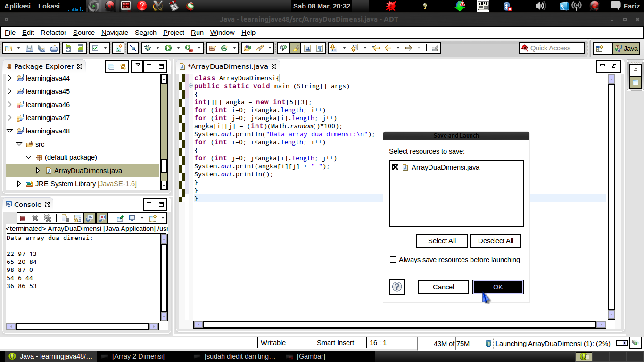
Task: Pin the Console view
Action: pyautogui.click(x=119, y=218)
